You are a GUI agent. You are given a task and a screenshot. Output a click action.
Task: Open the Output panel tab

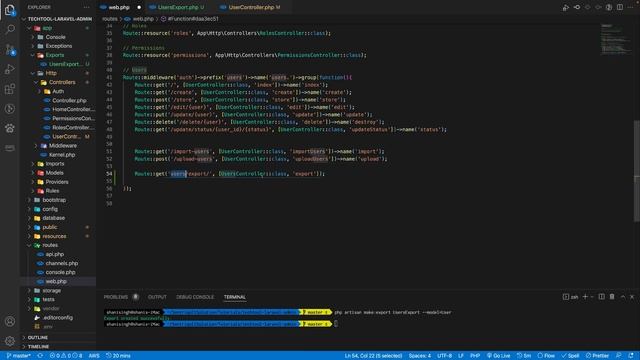pyautogui.click(x=157, y=297)
